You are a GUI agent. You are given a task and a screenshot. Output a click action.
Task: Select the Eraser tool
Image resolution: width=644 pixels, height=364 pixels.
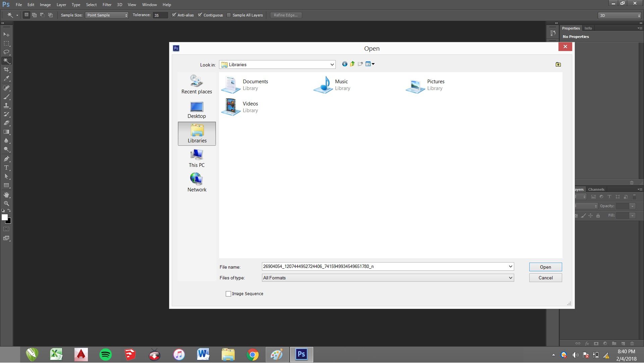pos(6,123)
